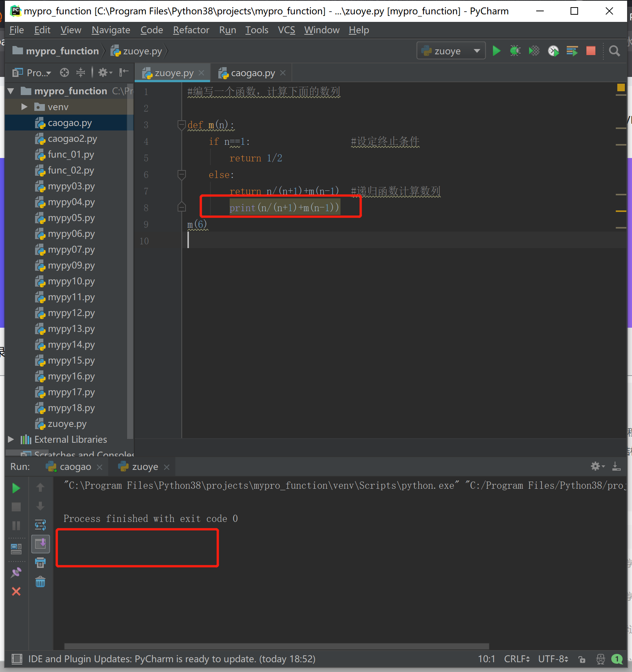The image size is (632, 672).
Task: Run with coverage icon in the toolbar
Action: pyautogui.click(x=534, y=51)
